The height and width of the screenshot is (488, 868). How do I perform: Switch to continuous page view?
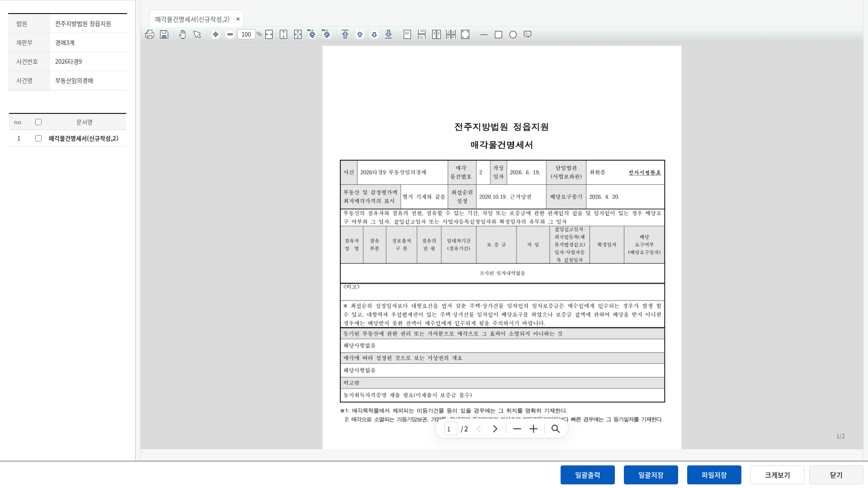(x=422, y=34)
